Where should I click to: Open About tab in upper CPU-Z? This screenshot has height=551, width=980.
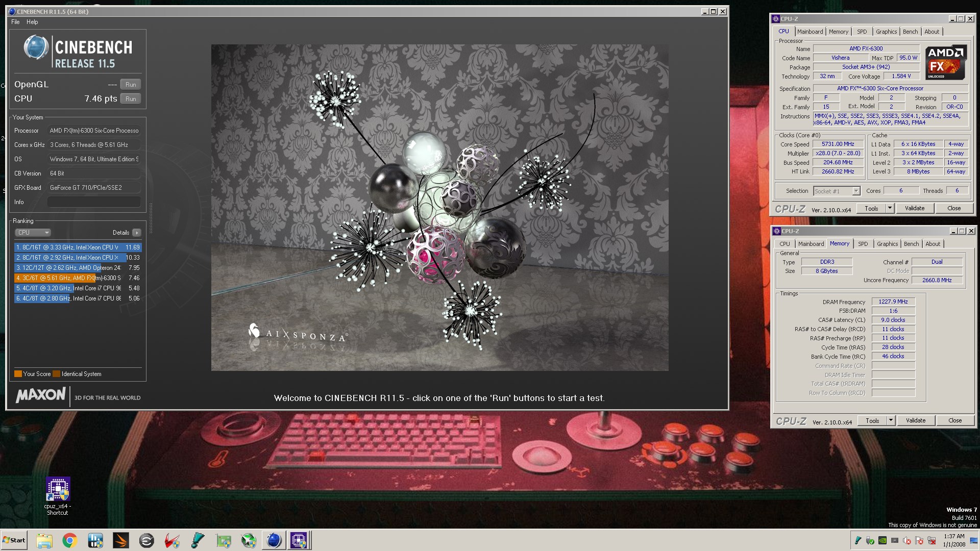tap(932, 32)
